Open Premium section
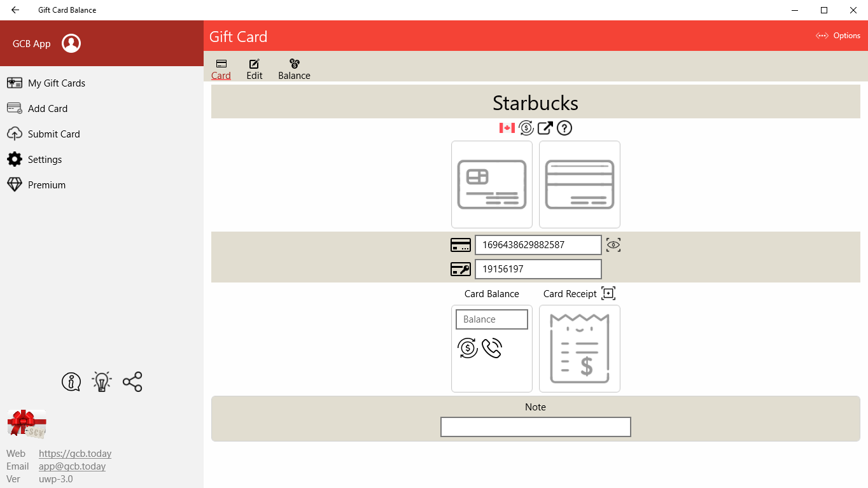Viewport: 868px width, 488px height. click(102, 185)
